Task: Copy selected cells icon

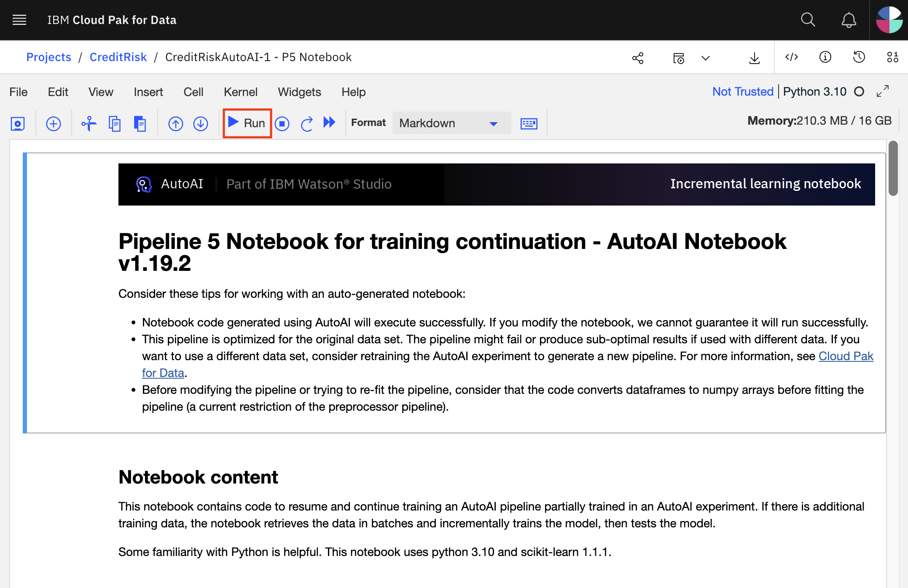Action: (x=115, y=124)
